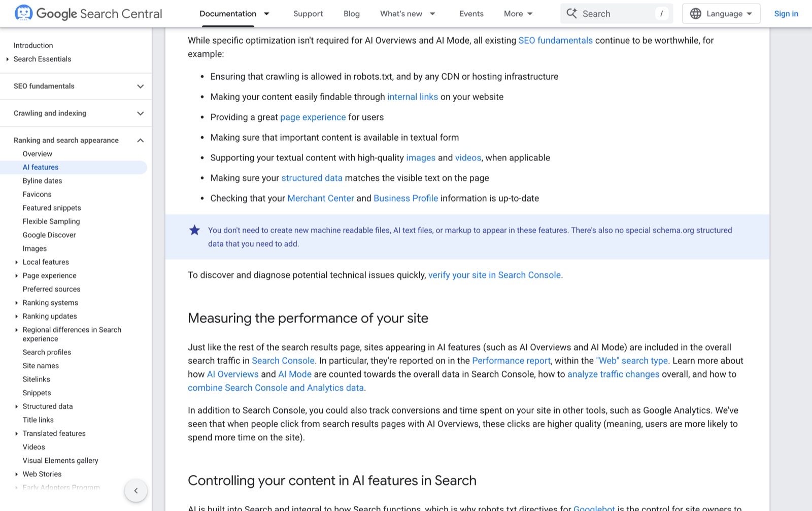The height and width of the screenshot is (511, 812).
Task: Switch to the Support tab
Action: (308, 14)
